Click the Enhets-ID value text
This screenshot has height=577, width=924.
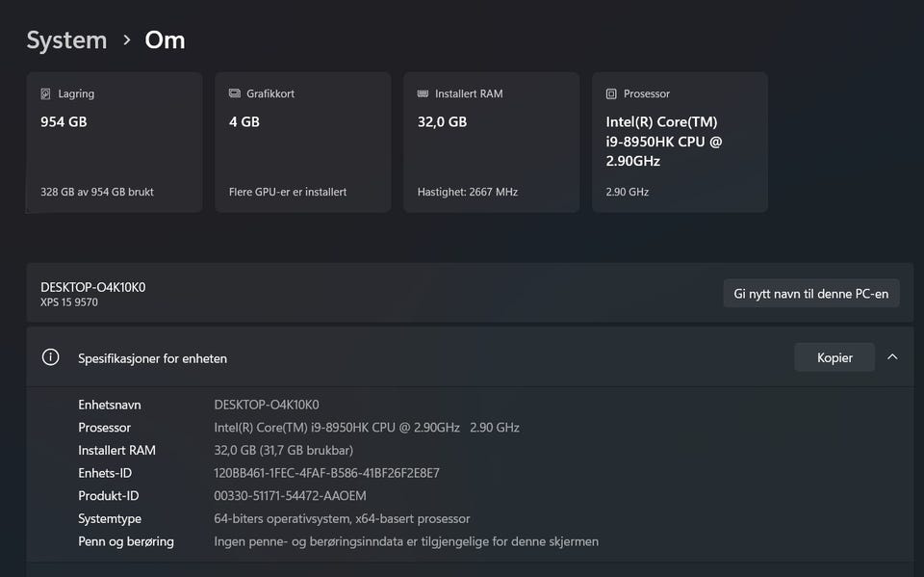point(326,473)
